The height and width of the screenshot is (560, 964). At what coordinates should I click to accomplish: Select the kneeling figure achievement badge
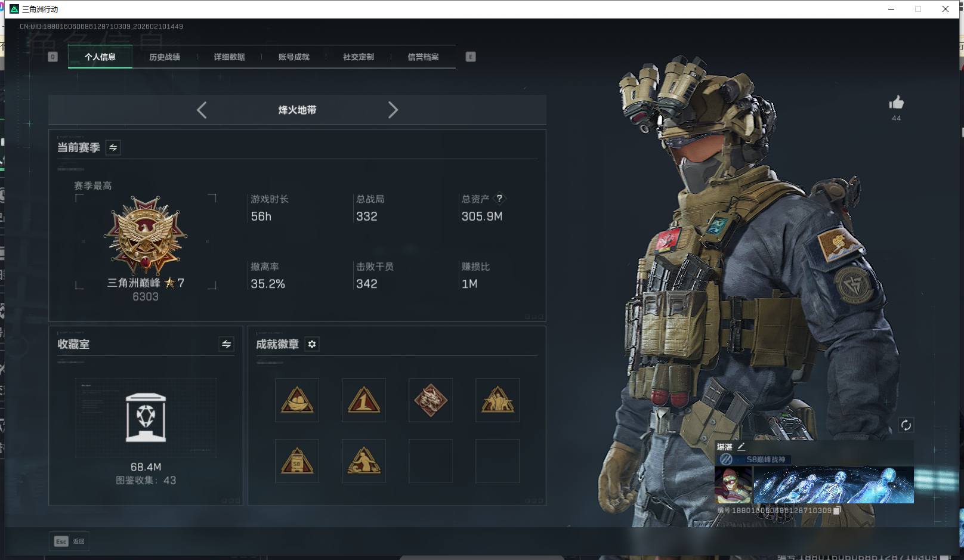coord(364,461)
